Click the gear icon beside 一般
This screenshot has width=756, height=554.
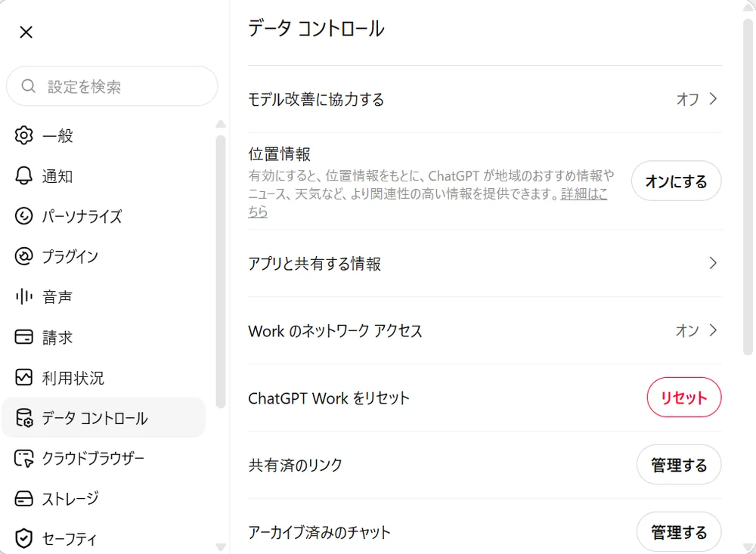[x=23, y=135]
